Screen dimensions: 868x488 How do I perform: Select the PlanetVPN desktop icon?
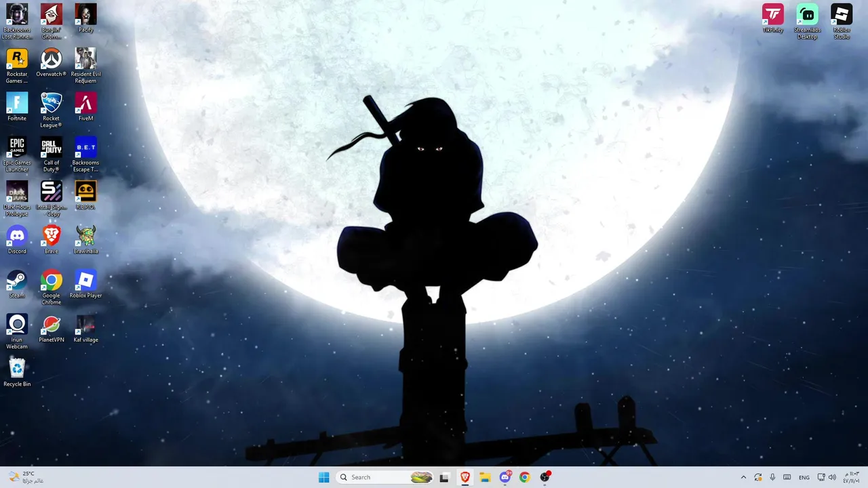click(x=51, y=329)
